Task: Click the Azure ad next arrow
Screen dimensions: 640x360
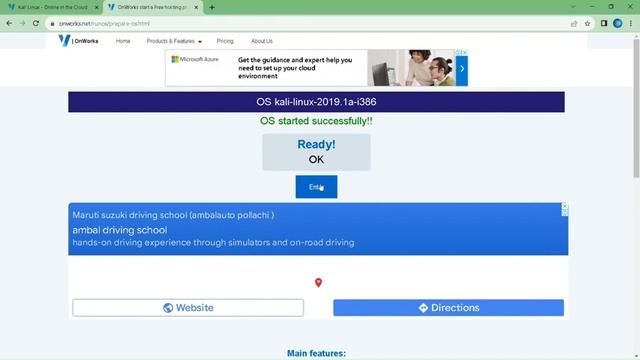Action: click(462, 69)
